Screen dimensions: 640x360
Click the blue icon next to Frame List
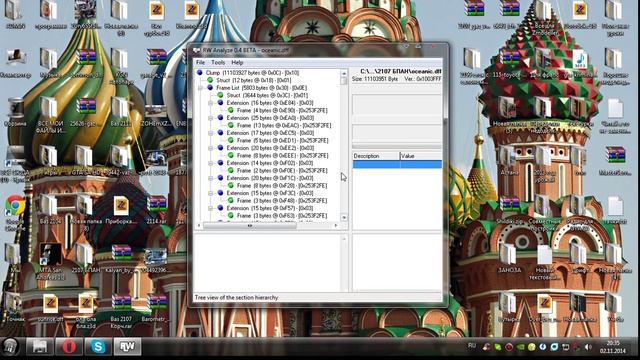(210, 88)
